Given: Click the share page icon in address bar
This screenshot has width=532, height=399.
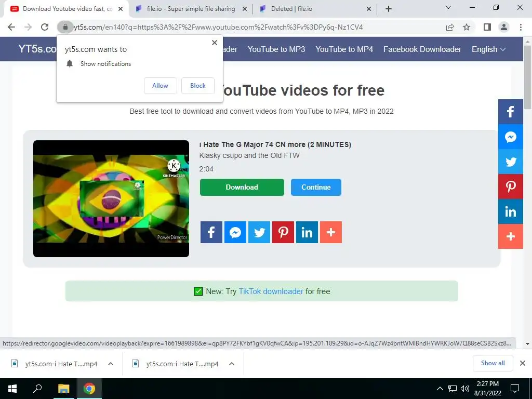Looking at the screenshot, I should 450,27.
